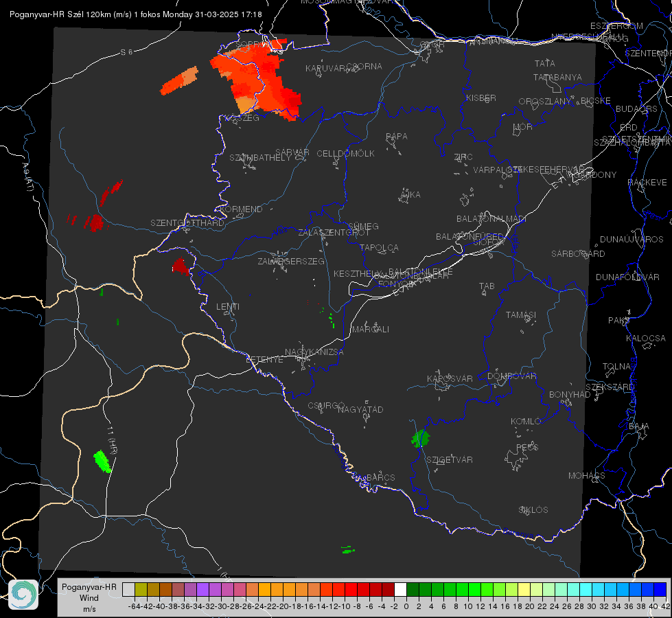Click the SZIGETVÁR label

(x=450, y=460)
